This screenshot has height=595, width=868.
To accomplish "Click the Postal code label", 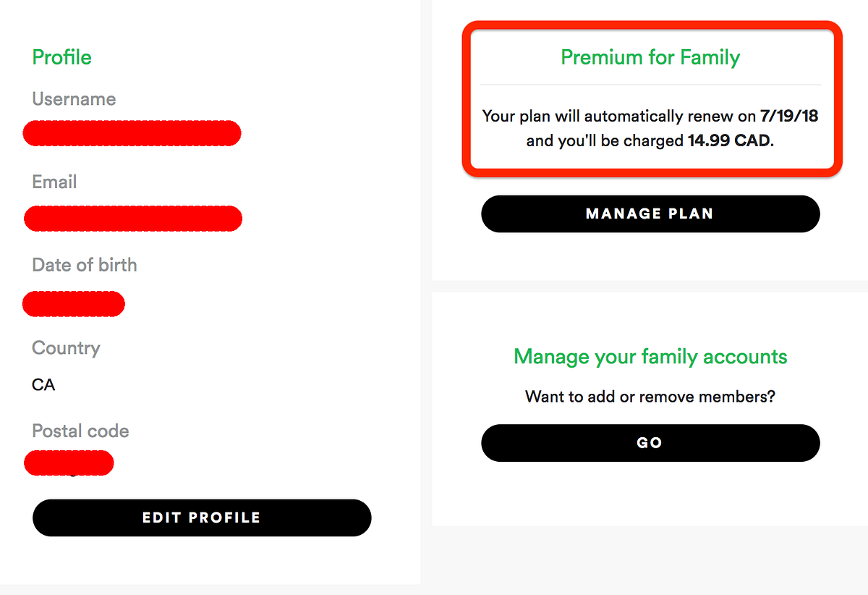I will 80,431.
